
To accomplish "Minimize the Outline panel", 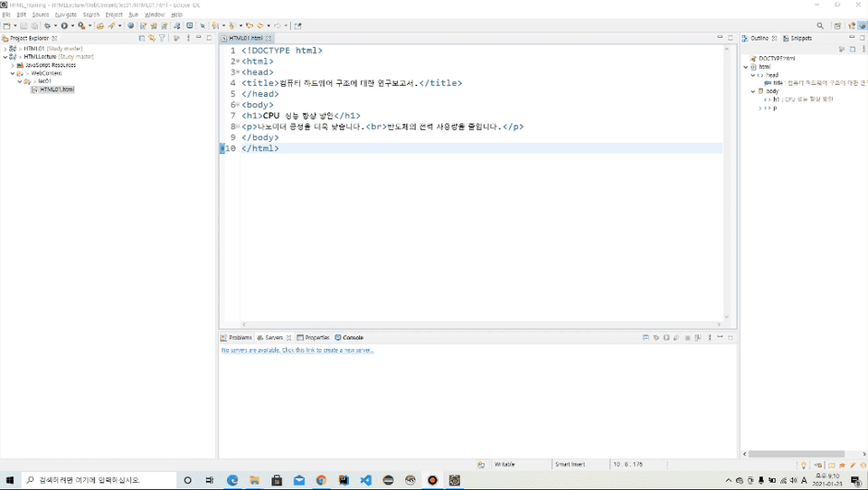I will click(x=852, y=38).
